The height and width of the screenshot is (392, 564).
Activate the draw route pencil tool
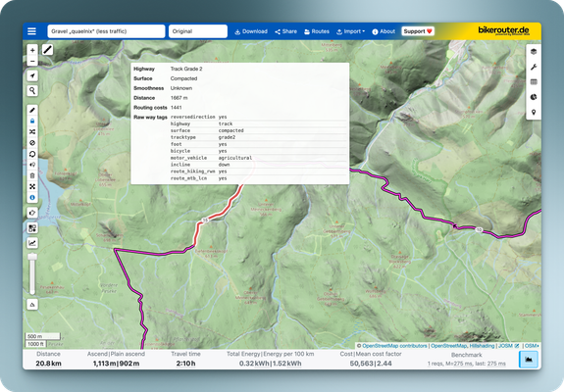pos(32,110)
